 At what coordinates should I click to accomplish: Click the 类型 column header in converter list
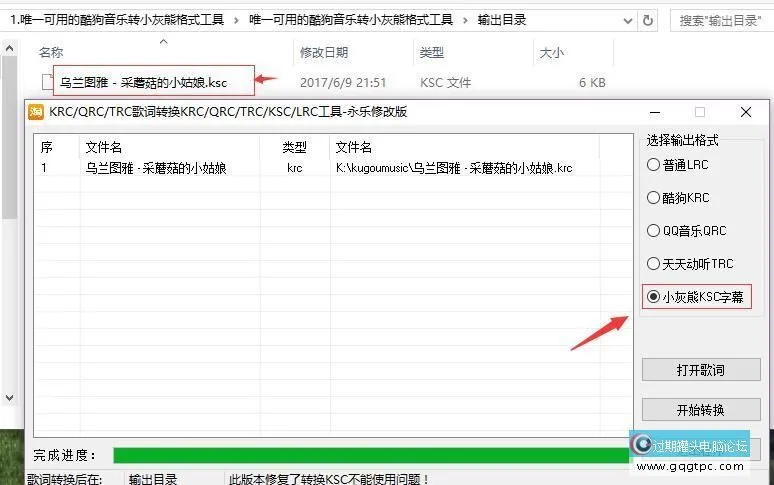coord(295,147)
